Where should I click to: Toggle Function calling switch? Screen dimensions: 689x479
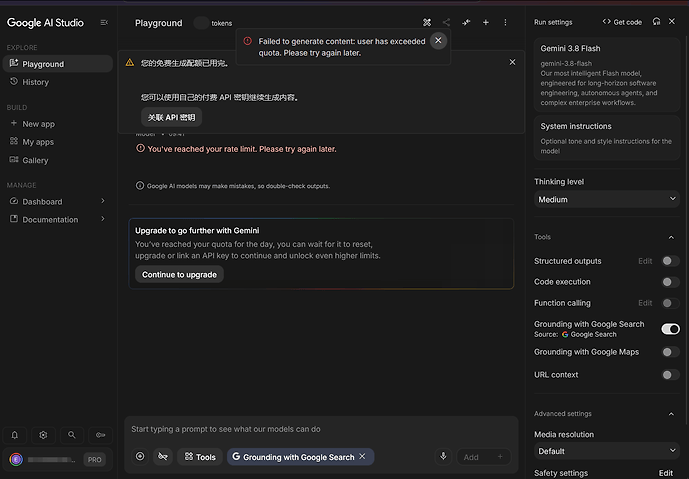(x=670, y=303)
